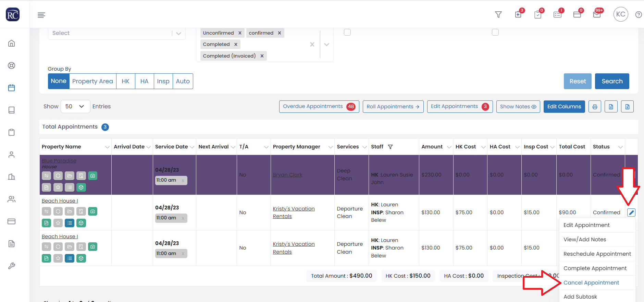Screen dimensions: 644x302
Task: Toggle the right checkbox near top filters
Action: (x=495, y=32)
